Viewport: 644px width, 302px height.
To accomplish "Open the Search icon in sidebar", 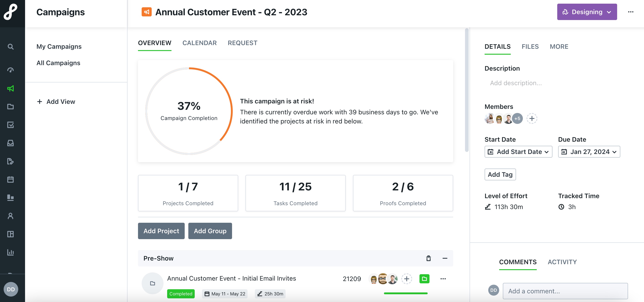I will (x=10, y=47).
